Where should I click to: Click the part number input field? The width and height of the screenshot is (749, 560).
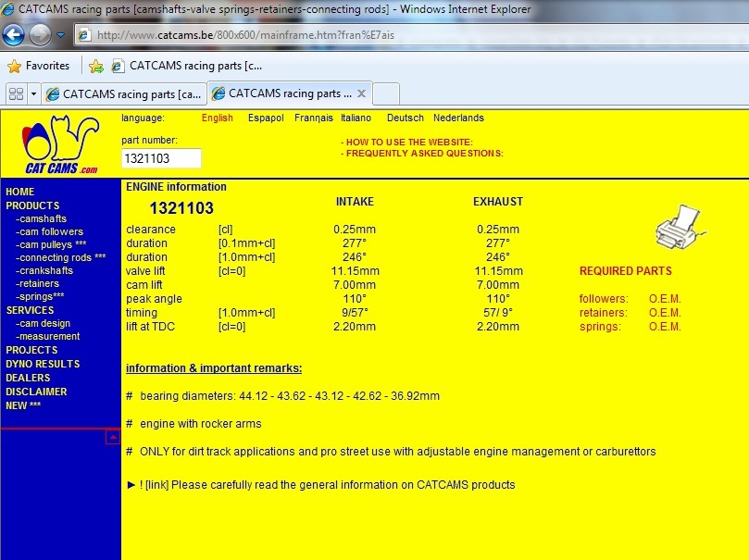click(x=161, y=158)
